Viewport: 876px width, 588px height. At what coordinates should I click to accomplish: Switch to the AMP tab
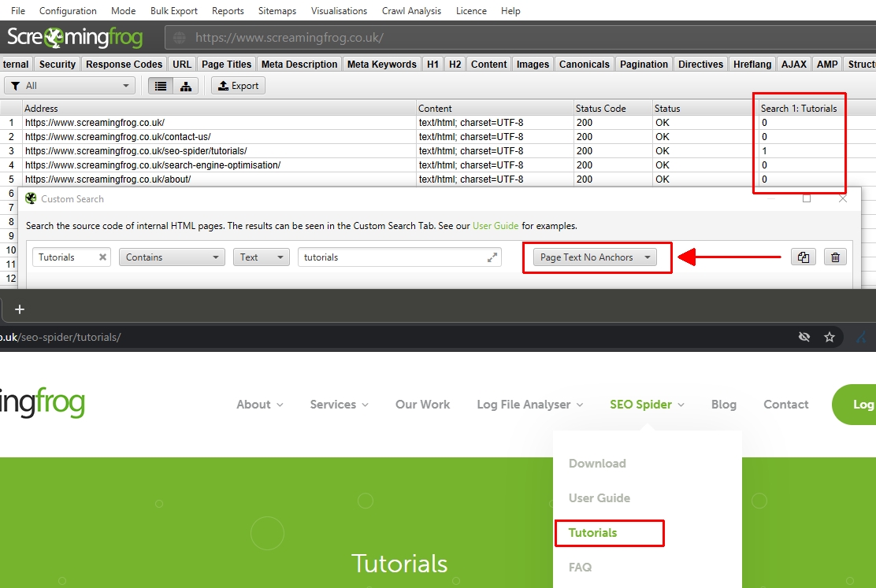827,65
